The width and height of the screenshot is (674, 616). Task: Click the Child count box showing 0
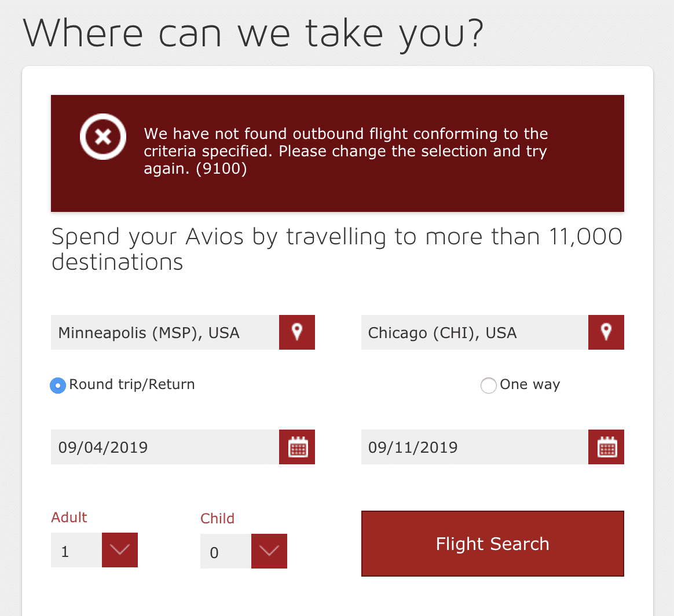pyautogui.click(x=226, y=551)
